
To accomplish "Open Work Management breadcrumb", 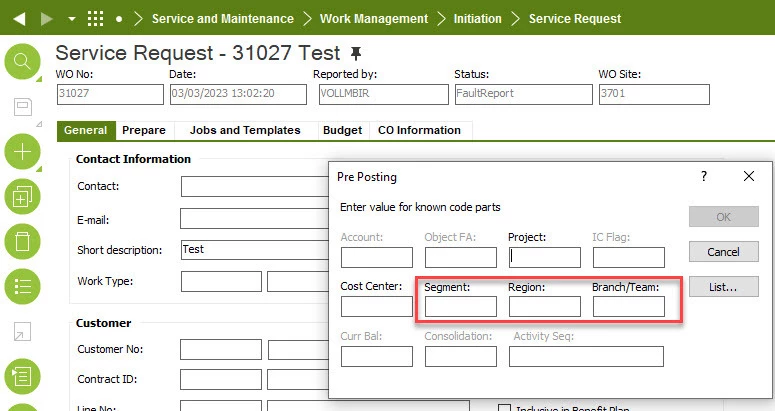I will click(374, 19).
